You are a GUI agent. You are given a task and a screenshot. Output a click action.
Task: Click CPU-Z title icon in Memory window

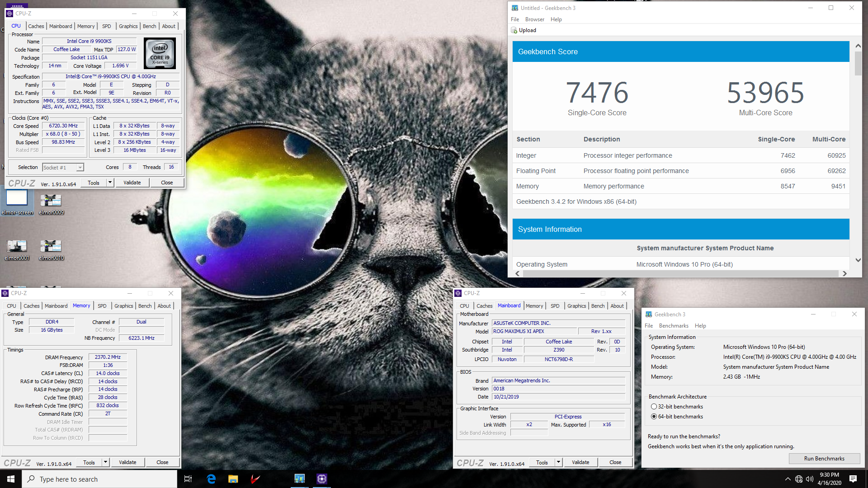(5, 293)
